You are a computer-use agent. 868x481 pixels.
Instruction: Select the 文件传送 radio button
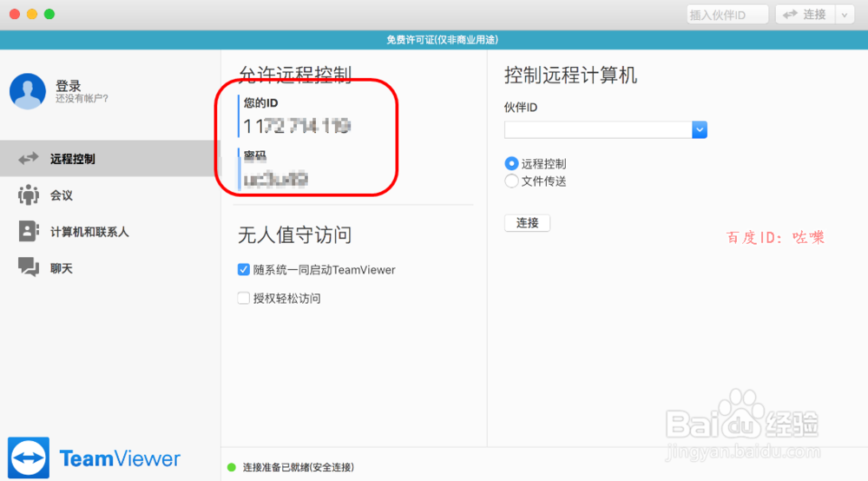point(511,181)
